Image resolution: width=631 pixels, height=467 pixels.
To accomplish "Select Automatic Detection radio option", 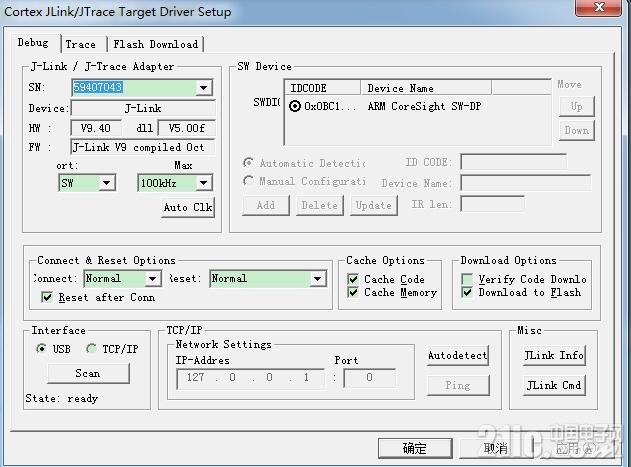I will click(x=248, y=163).
